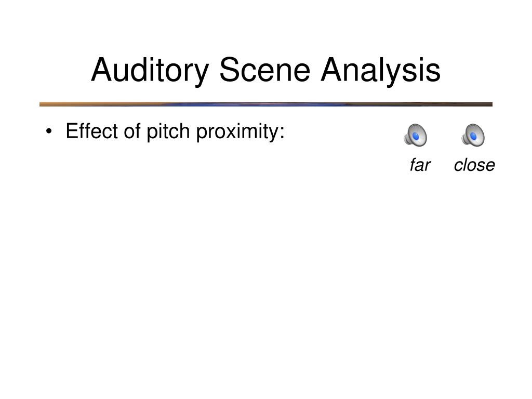The image size is (532, 399).
Task: Click the 'Auditory Scene Analysis' slide title
Action: (x=265, y=71)
